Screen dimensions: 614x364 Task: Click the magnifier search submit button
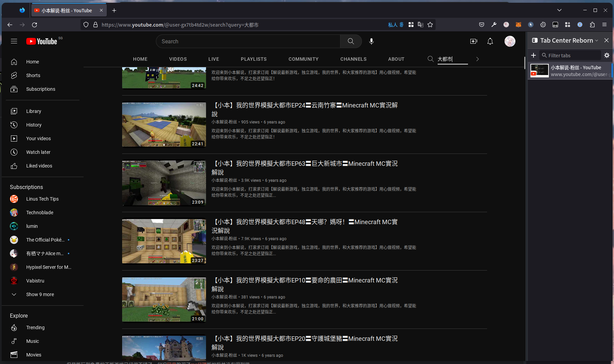(351, 41)
